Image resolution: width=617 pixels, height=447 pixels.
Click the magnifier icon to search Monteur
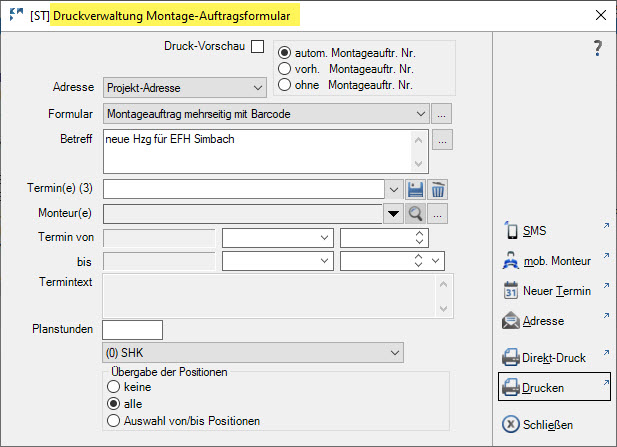click(416, 212)
